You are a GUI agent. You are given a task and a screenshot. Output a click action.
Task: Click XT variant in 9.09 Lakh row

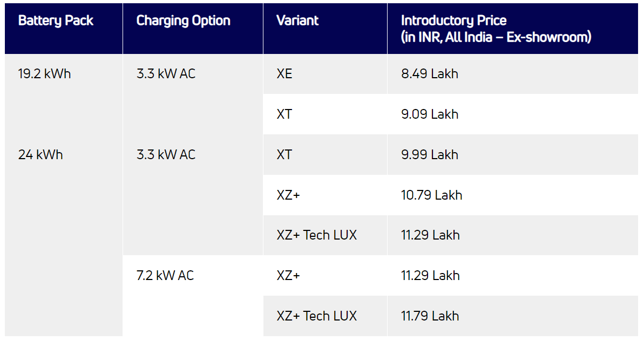coord(284,114)
